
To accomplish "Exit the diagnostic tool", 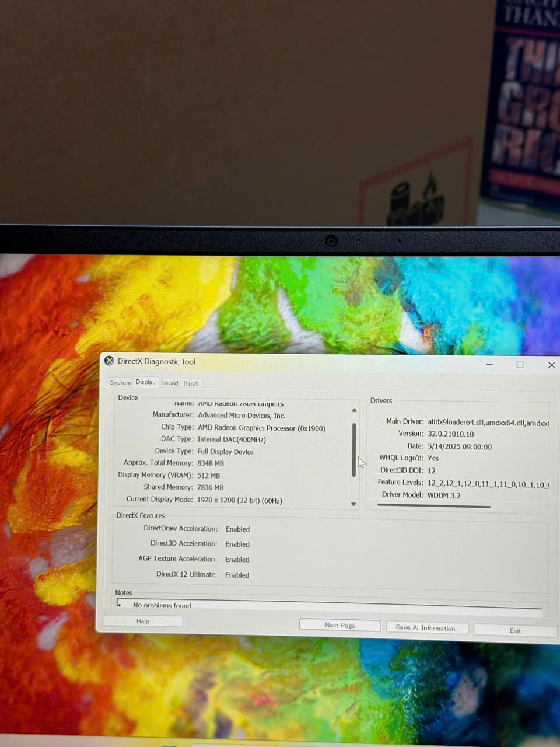I will click(515, 630).
